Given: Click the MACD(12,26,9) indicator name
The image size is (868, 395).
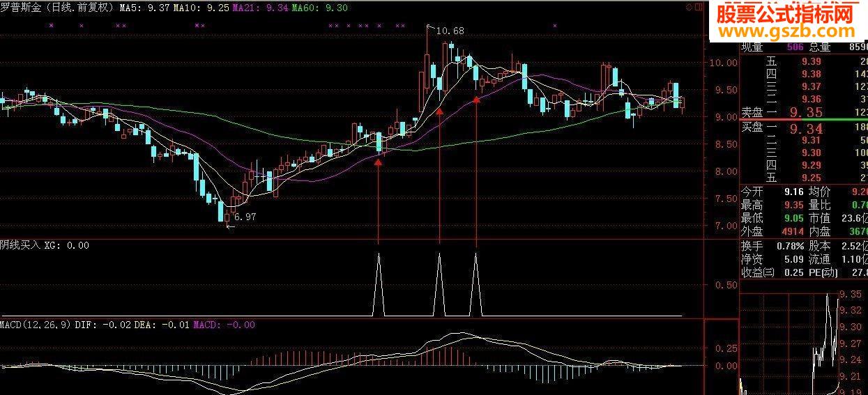Looking at the screenshot, I should point(36,325).
